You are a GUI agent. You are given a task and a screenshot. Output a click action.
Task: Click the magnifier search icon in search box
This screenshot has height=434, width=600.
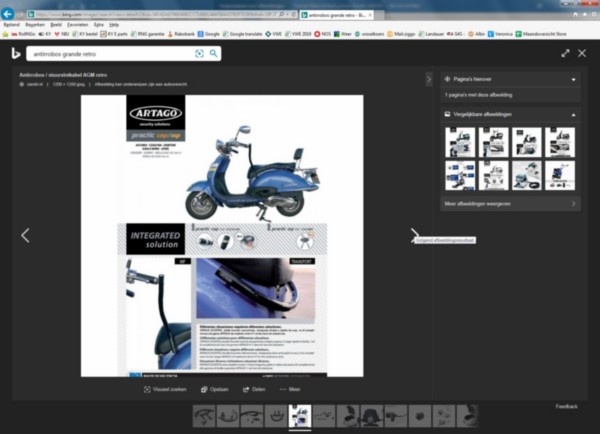coord(213,53)
